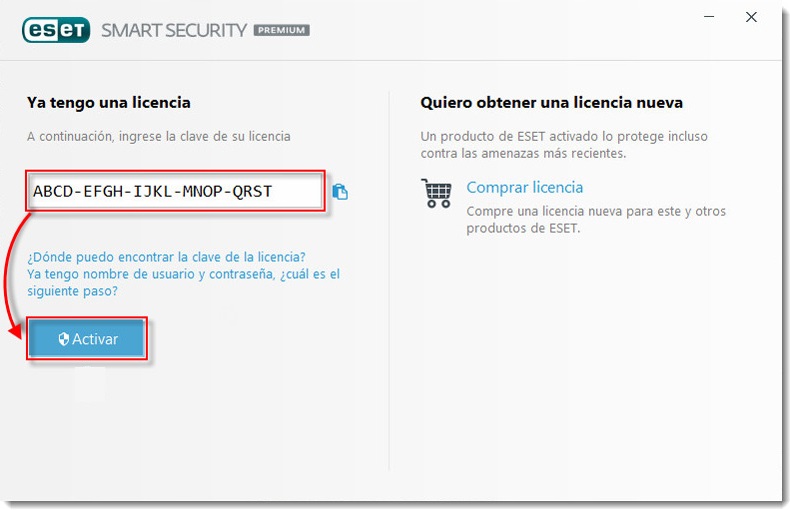Click the SMART SECURITY title text
Image resolution: width=790 pixels, height=510 pixels.
(173, 30)
